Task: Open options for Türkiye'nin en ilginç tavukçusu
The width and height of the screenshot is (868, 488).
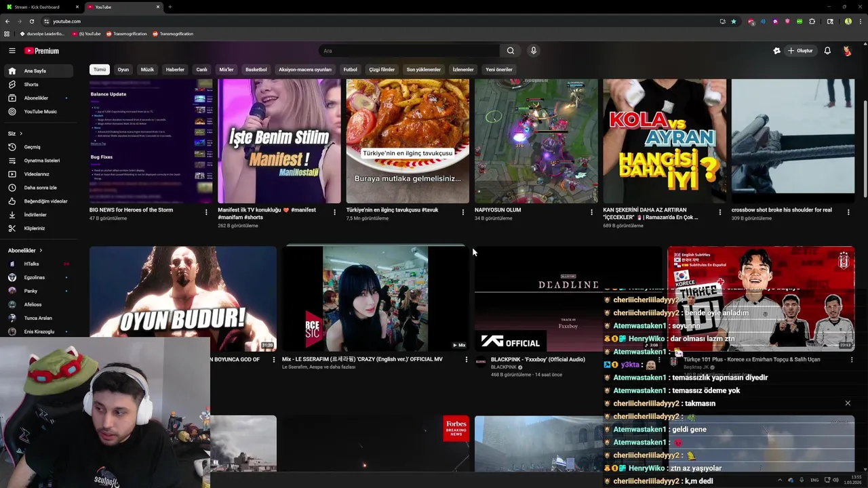Action: (463, 212)
